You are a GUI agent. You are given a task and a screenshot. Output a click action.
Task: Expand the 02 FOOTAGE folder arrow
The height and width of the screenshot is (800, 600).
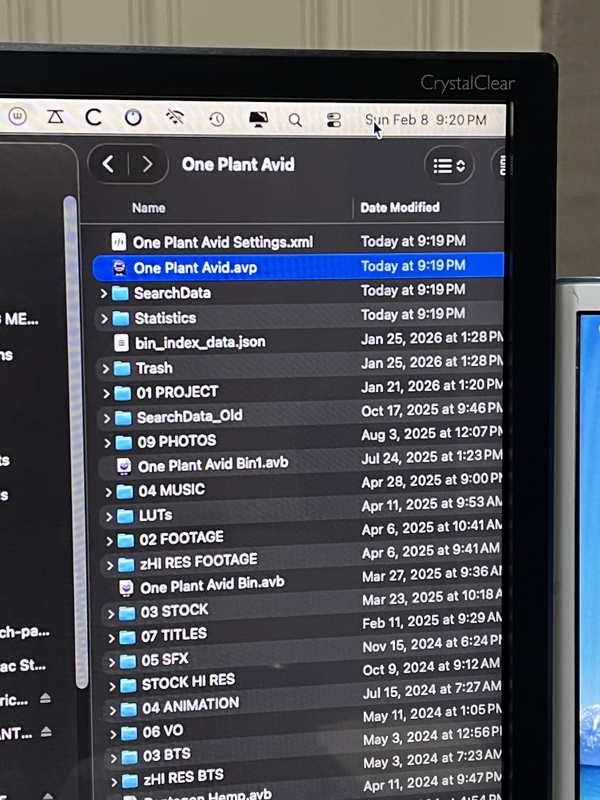pos(109,539)
